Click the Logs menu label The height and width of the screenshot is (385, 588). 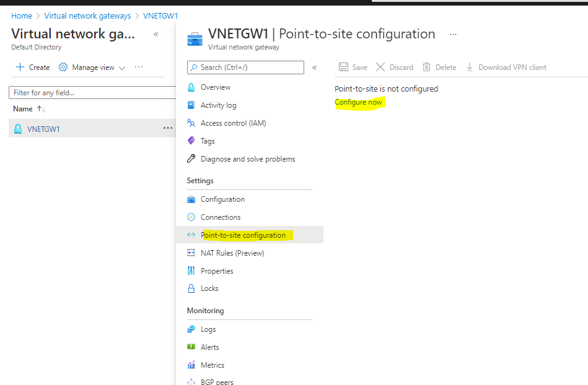tap(208, 329)
